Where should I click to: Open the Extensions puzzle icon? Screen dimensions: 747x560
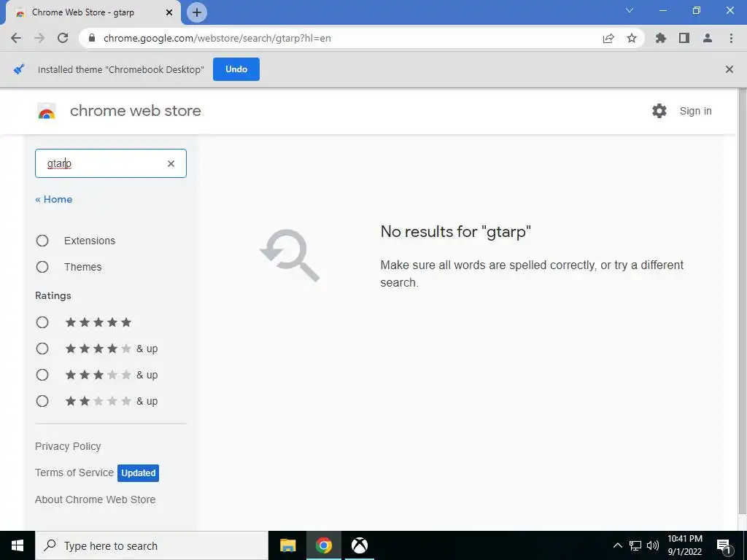point(661,38)
